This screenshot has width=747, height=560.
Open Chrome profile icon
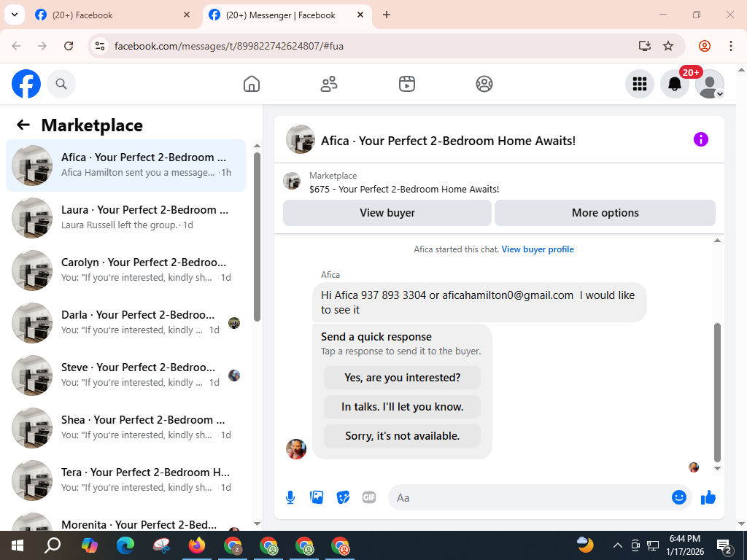(705, 46)
